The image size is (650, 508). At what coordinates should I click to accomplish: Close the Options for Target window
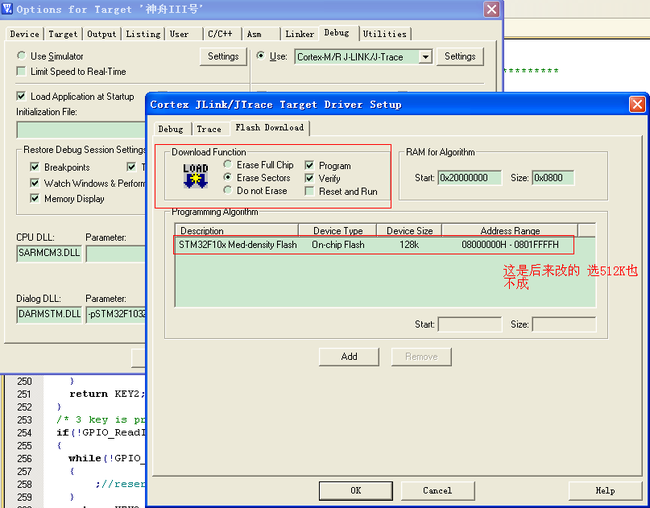pos(492,9)
